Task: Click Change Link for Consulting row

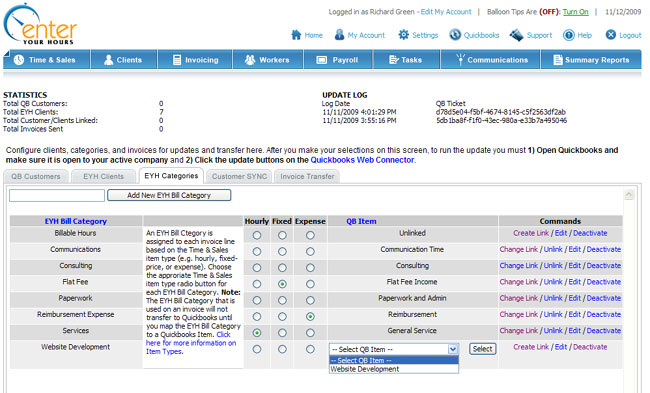Action: [x=519, y=265]
